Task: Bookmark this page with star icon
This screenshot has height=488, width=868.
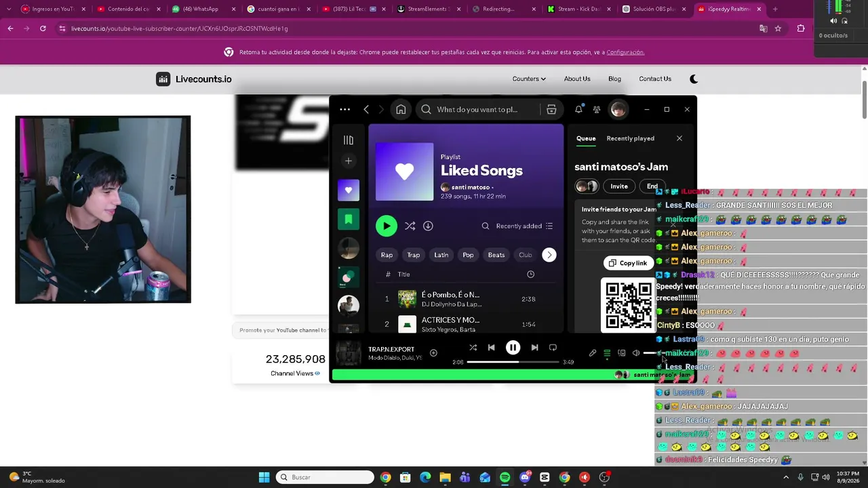Action: (x=778, y=28)
